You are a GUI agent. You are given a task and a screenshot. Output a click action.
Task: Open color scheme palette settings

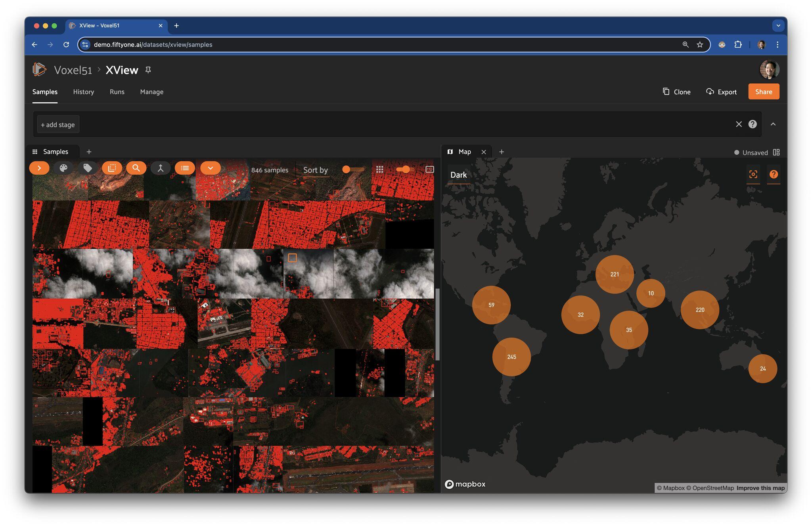click(x=63, y=168)
